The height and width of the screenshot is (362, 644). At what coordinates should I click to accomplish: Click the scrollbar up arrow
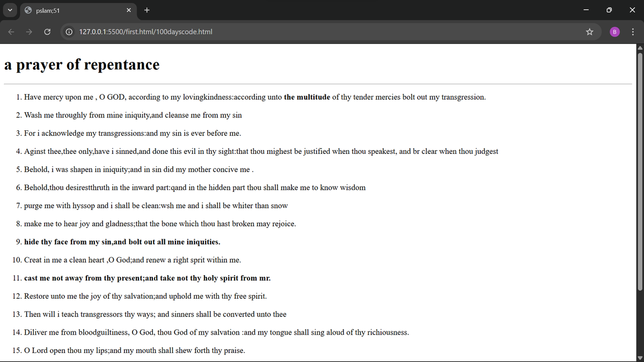click(639, 48)
